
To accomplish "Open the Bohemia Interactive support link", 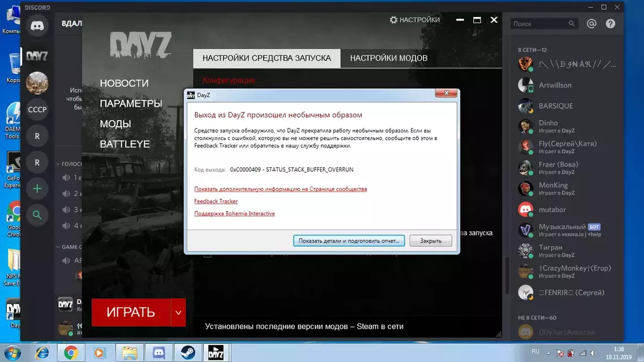I will pos(234,213).
